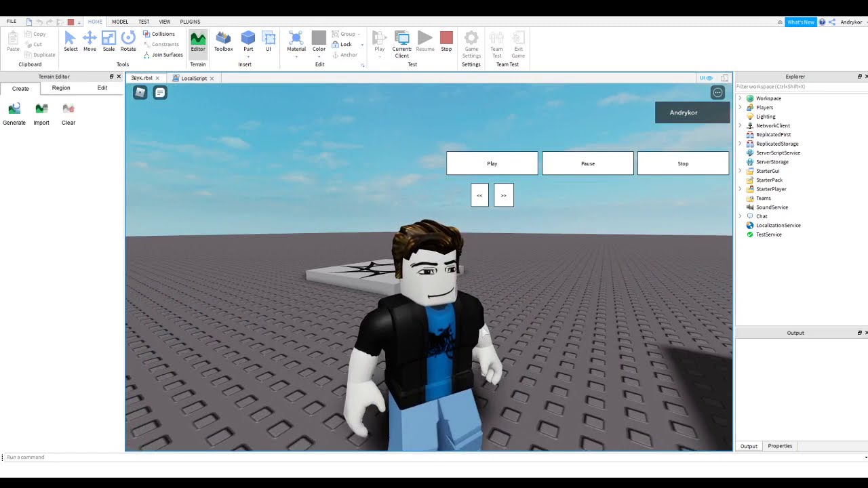Click the previous track << button
The image size is (868, 488).
[x=479, y=195]
